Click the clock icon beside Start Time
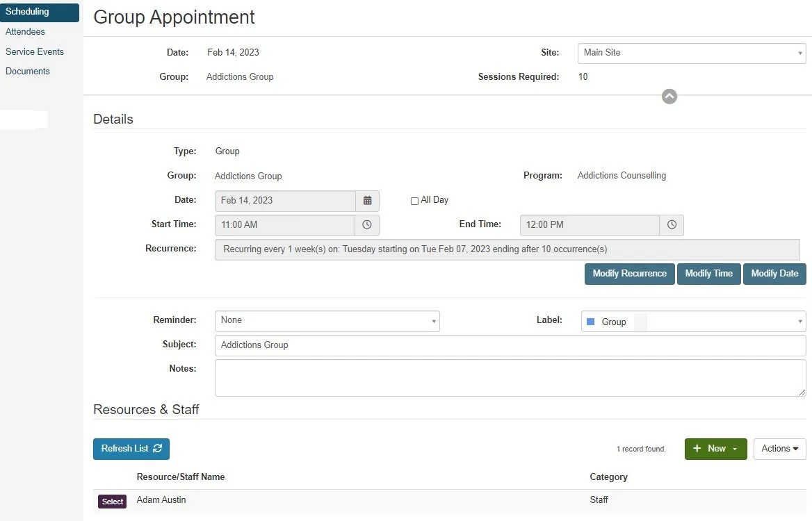Screen dimensions: 812x521 coord(368,224)
